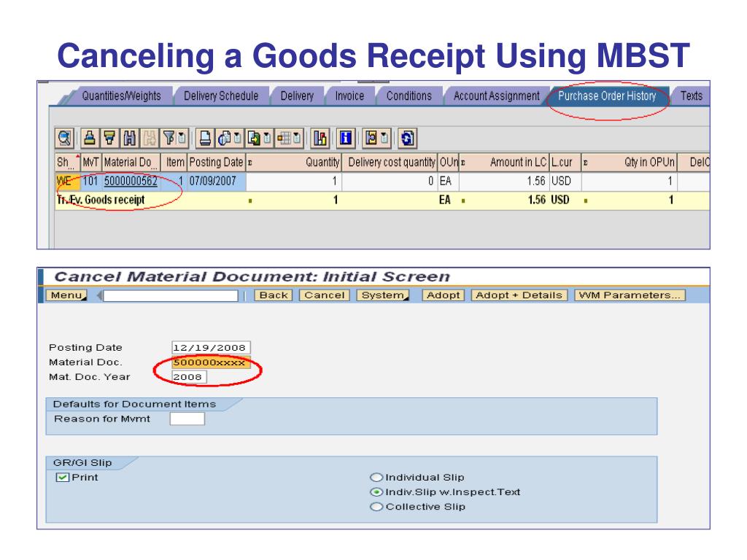Click the Print icon in the toolbar
This screenshot has height=560, width=747.
[x=205, y=138]
